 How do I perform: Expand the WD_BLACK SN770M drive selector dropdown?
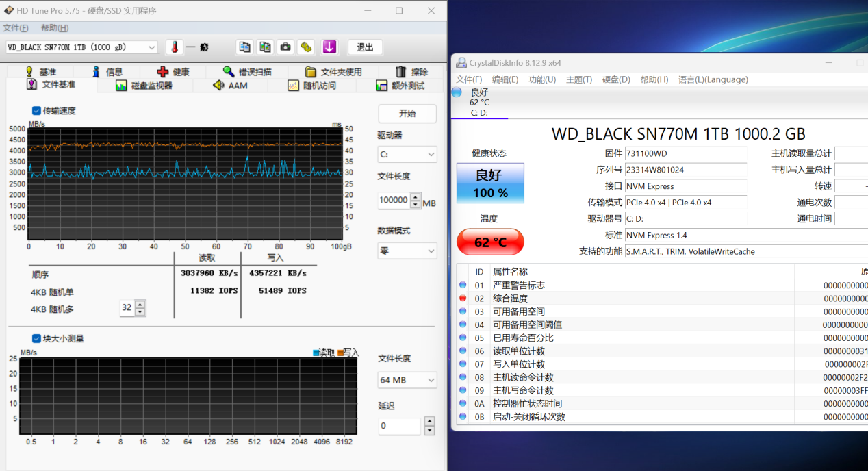pos(151,47)
